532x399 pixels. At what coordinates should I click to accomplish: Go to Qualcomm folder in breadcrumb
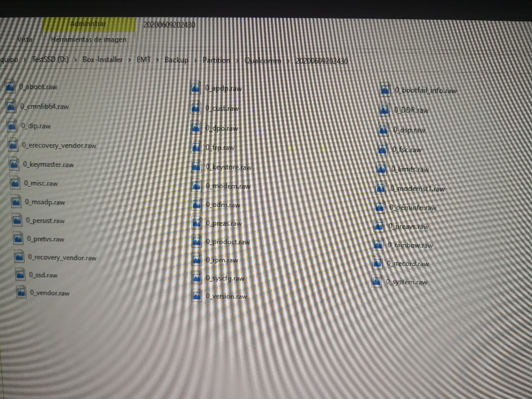tap(263, 61)
